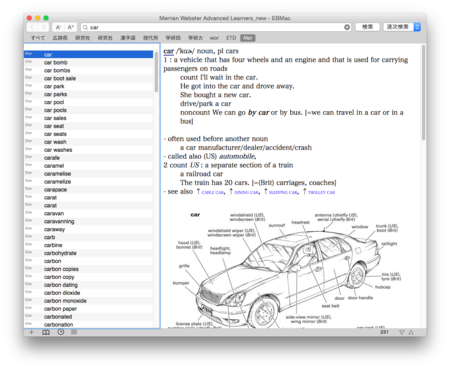
Task: Open the book icon in bottom bar
Action: pos(46,332)
